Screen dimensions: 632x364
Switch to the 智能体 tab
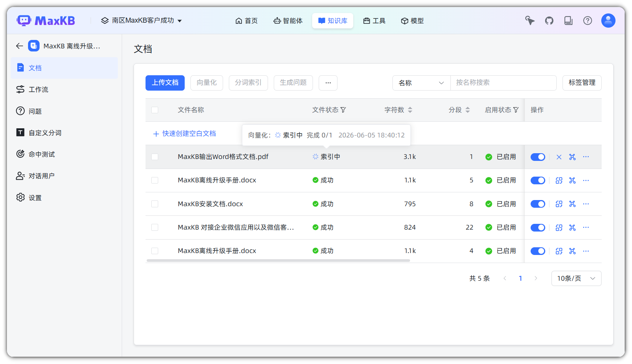tap(288, 21)
